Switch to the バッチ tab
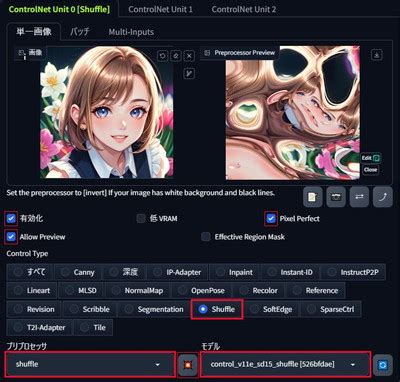Viewport: 400px width, 382px height. [80, 32]
